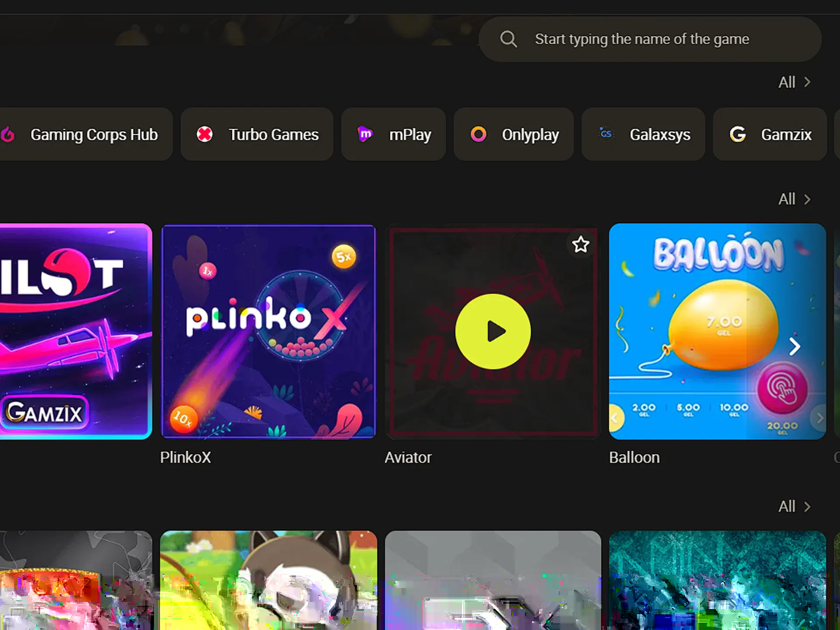This screenshot has width=840, height=630.
Task: Open the raccoon character game thumbnail
Action: pyautogui.click(x=269, y=581)
